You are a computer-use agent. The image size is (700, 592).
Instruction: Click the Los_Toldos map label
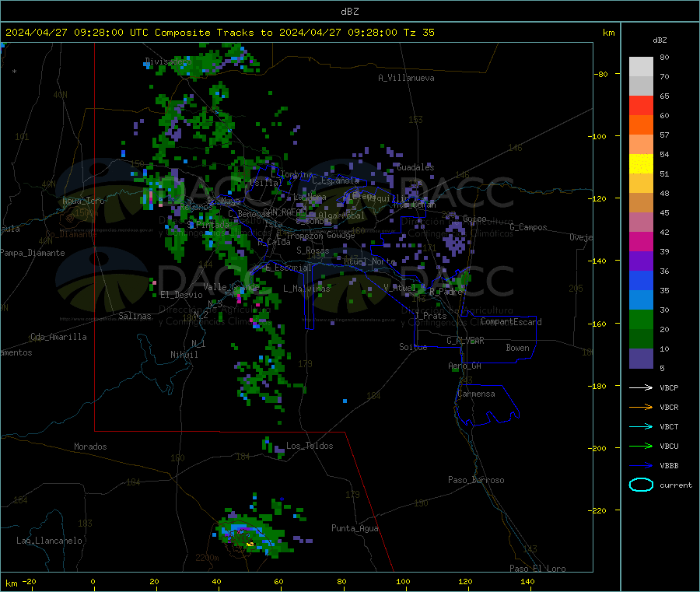[310, 446]
